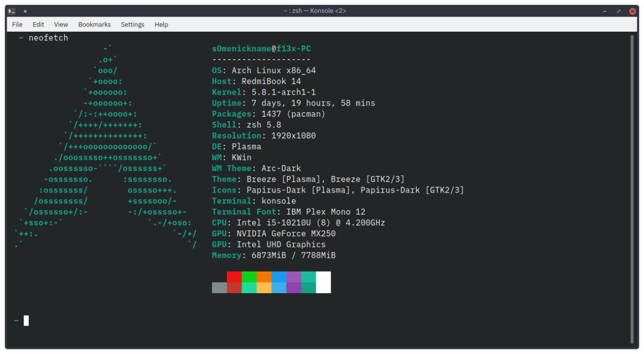Click the 'Icons: Papirus-Dark' line
Image resolution: width=644 pixels, height=354 pixels.
[338, 190]
